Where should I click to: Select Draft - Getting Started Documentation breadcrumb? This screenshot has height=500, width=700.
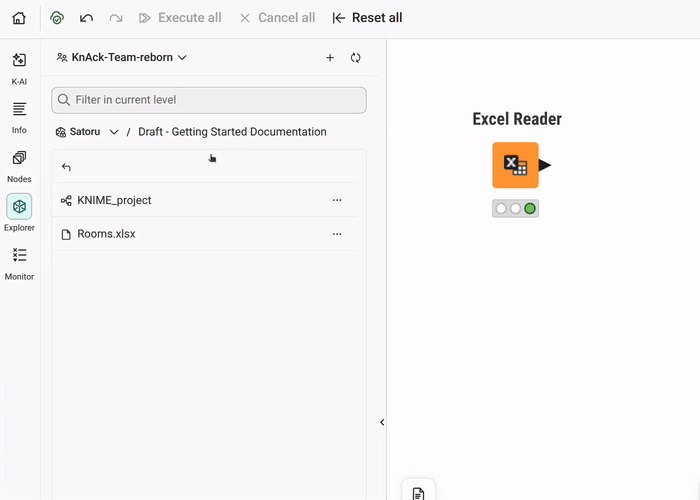pyautogui.click(x=232, y=132)
